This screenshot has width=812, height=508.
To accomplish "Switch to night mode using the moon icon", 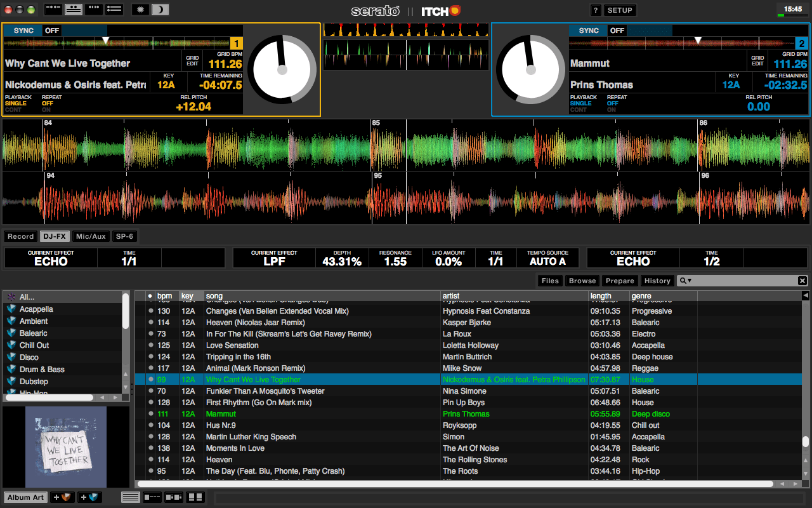I will [x=159, y=9].
